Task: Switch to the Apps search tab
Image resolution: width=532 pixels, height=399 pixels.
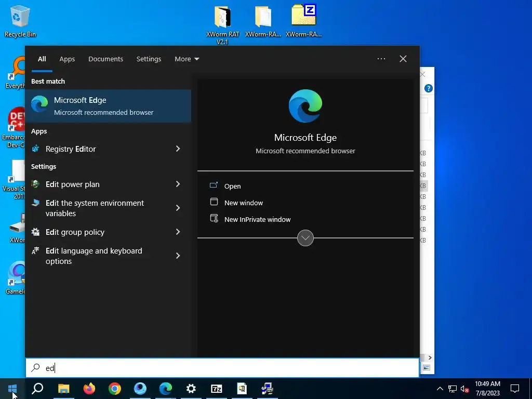Action: click(x=67, y=59)
